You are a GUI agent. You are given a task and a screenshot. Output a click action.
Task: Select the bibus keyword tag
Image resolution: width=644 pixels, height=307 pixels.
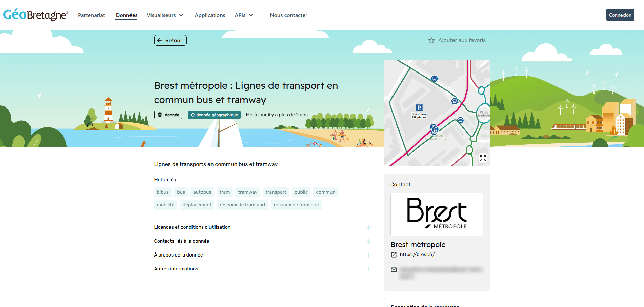pyautogui.click(x=163, y=192)
